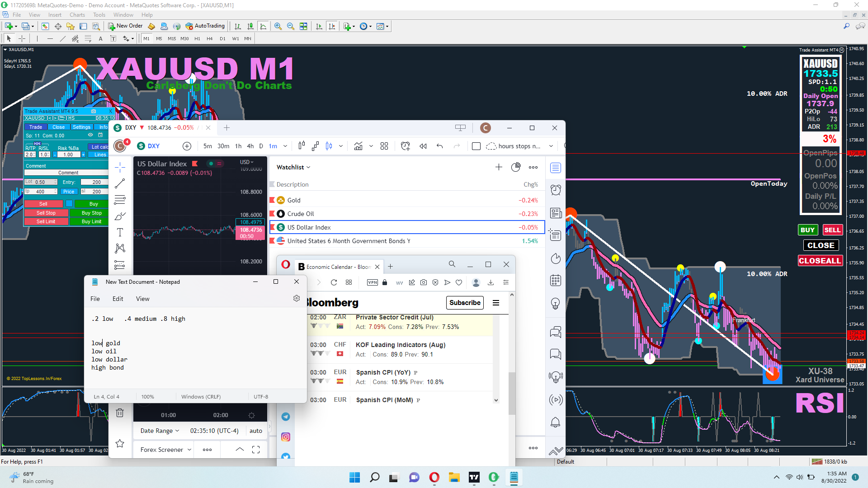Toggle eye visibility in Trade Assistant panel
This screenshot has height=488, width=868.
[90, 135]
